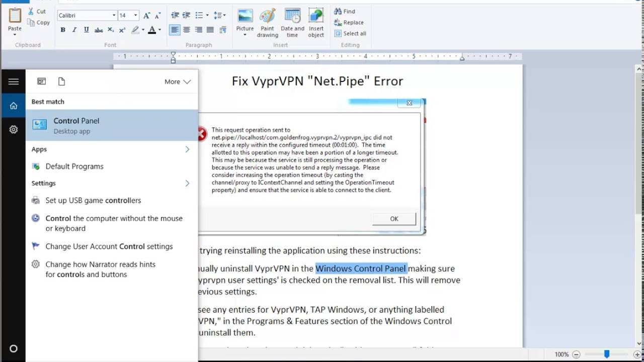Image resolution: width=644 pixels, height=362 pixels.
Task: Open Change how Narrator reads hints
Action: coord(112,269)
